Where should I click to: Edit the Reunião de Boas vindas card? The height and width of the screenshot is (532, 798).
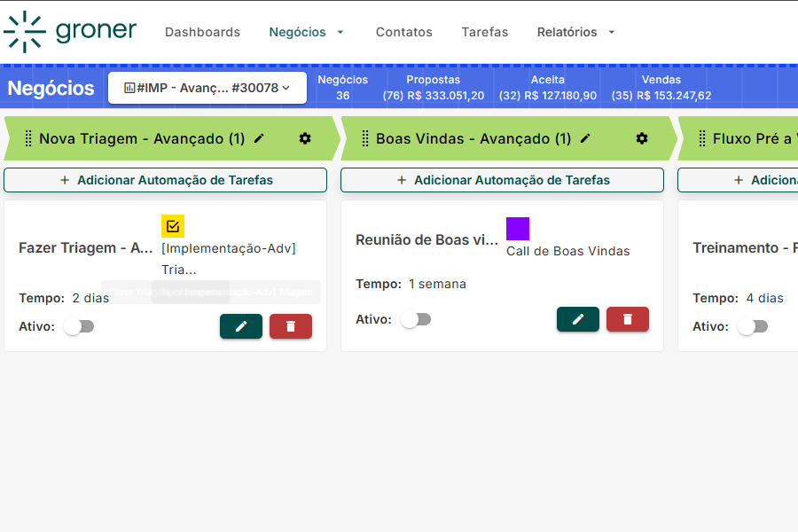[x=578, y=319]
